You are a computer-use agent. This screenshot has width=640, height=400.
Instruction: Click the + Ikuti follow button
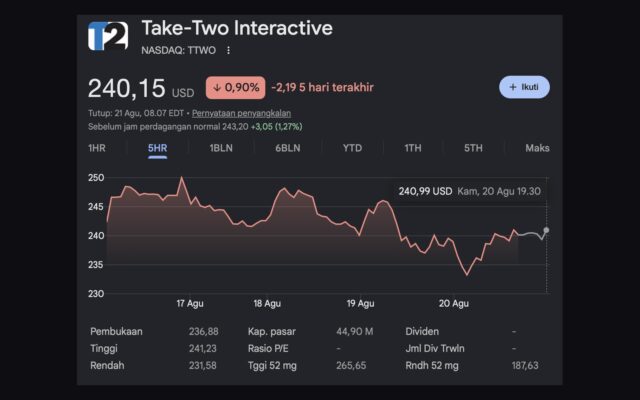coord(524,87)
